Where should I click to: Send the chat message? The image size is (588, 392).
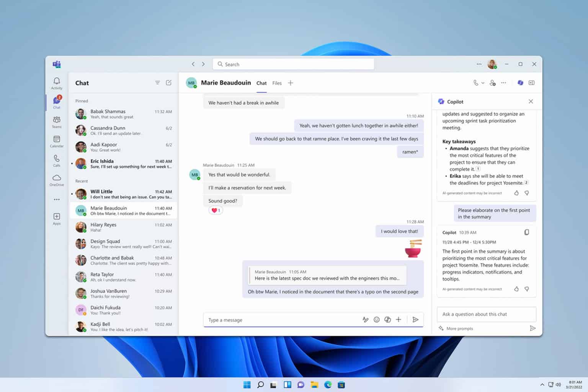415,320
